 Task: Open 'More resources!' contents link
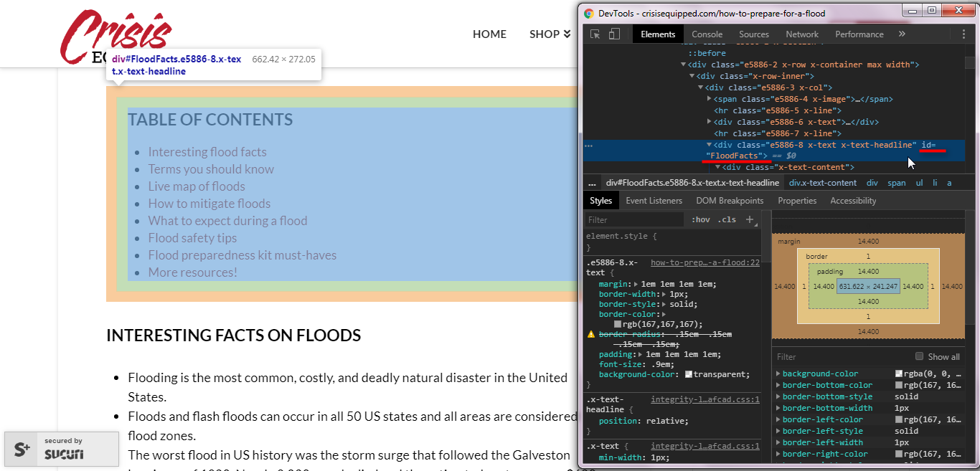(192, 272)
